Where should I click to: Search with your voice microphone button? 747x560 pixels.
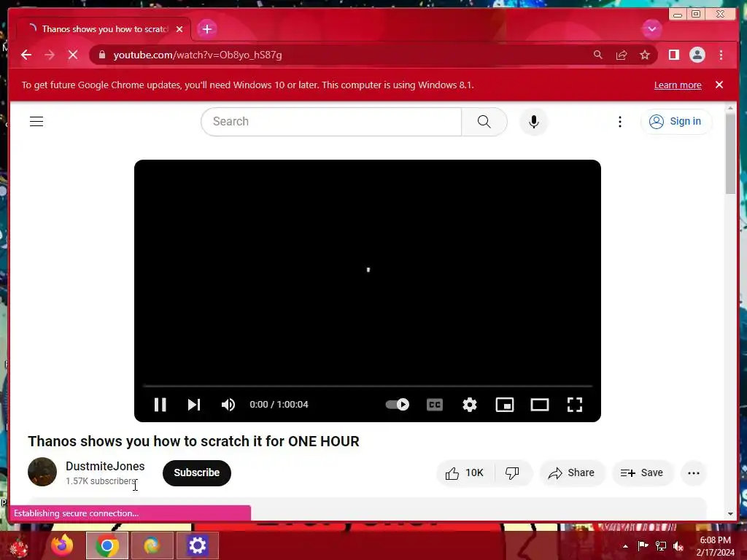click(534, 122)
